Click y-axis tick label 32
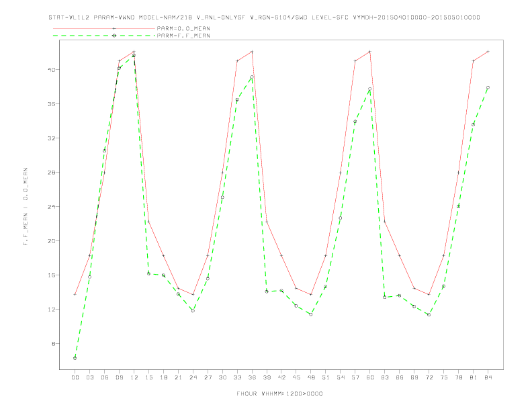The width and height of the screenshot is (532, 411). coord(52,138)
